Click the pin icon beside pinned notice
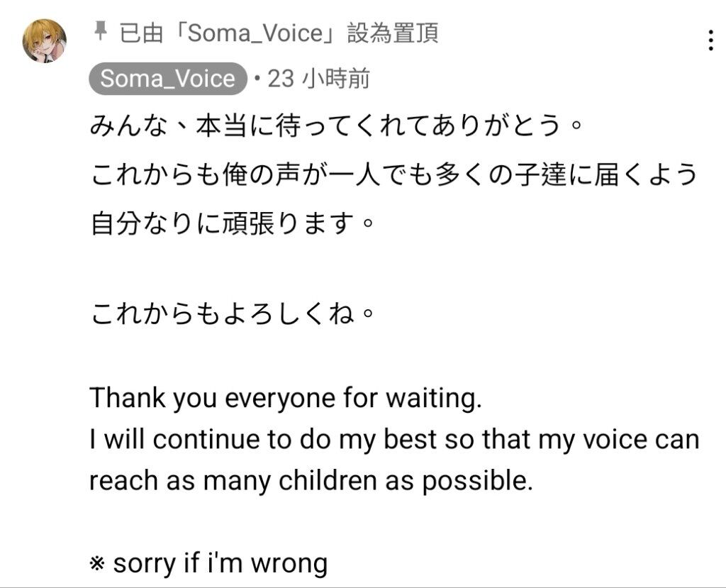 (x=100, y=32)
